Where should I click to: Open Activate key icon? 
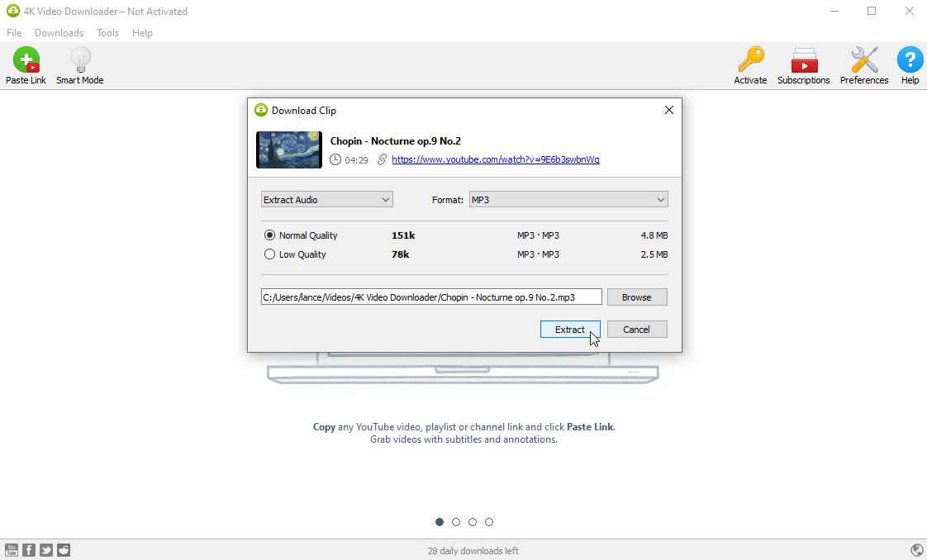pos(751,59)
